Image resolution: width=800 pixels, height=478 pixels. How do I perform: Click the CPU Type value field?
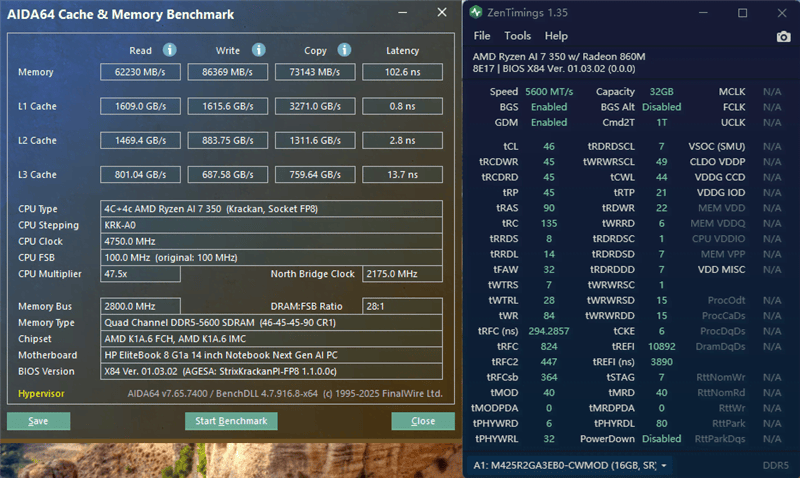(x=271, y=208)
